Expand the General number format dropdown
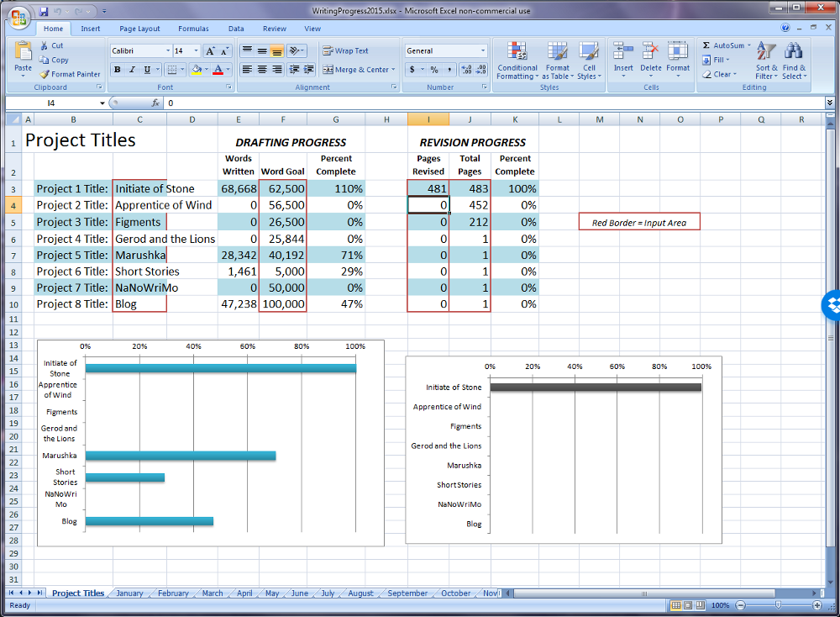Screen dimensions: 840x617 point(483,50)
